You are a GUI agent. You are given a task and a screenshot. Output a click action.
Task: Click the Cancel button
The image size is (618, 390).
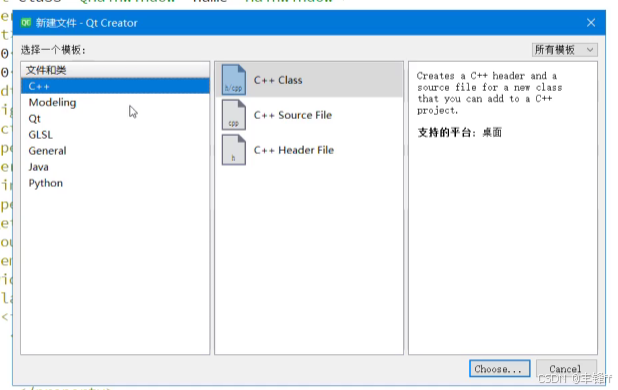point(566,369)
